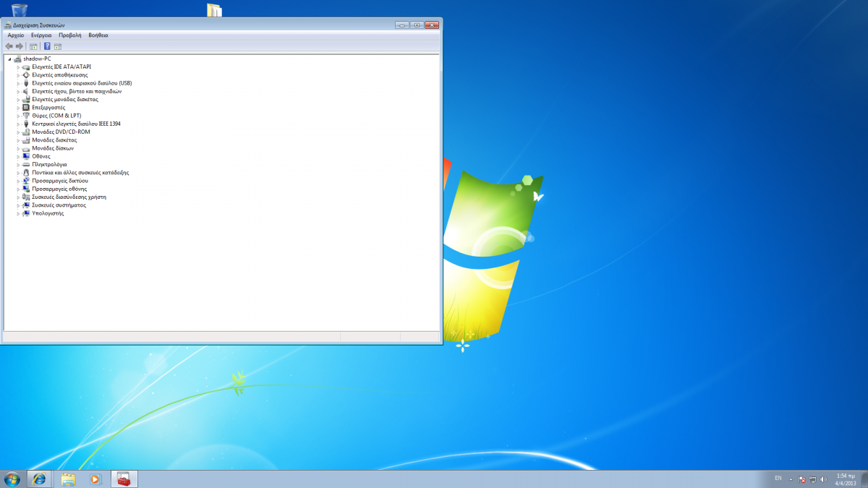Select the Μονάδες δίσκων label
This screenshot has width=868, height=488.
[x=53, y=148]
